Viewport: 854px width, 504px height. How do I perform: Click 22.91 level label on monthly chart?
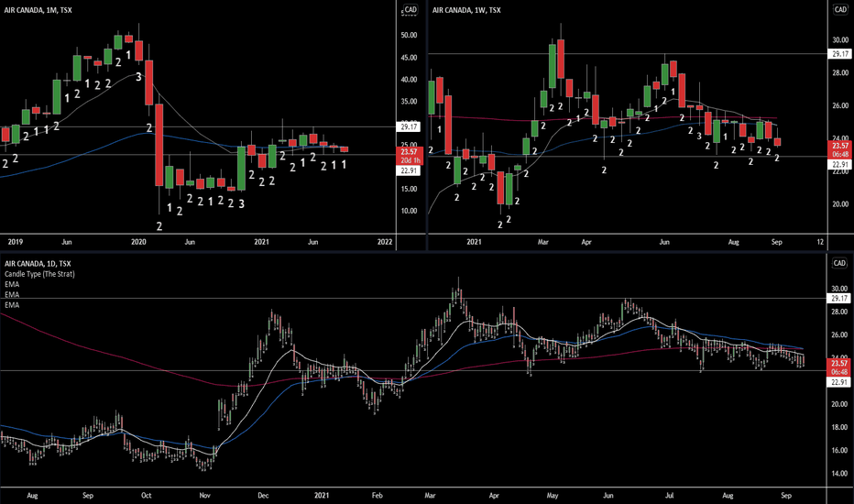tap(409, 170)
